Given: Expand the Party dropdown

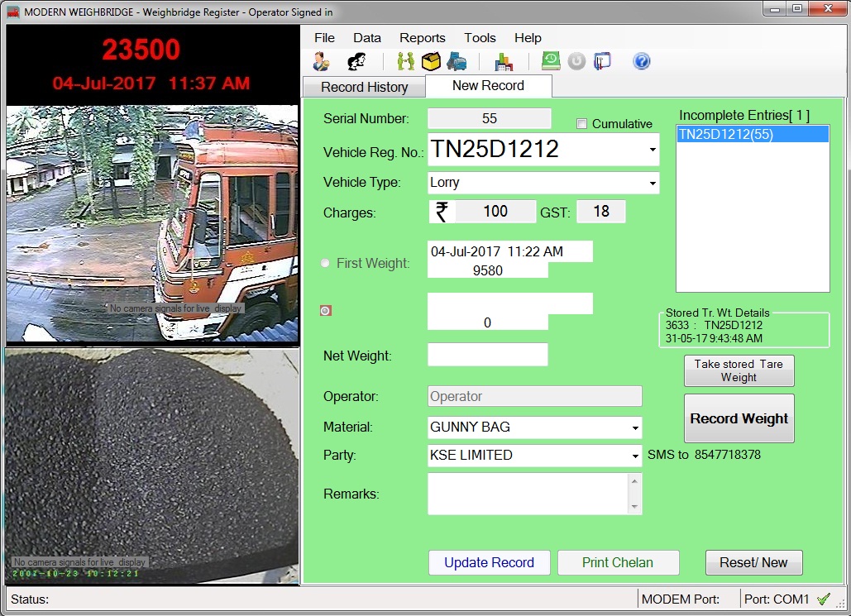Looking at the screenshot, I should coord(635,456).
